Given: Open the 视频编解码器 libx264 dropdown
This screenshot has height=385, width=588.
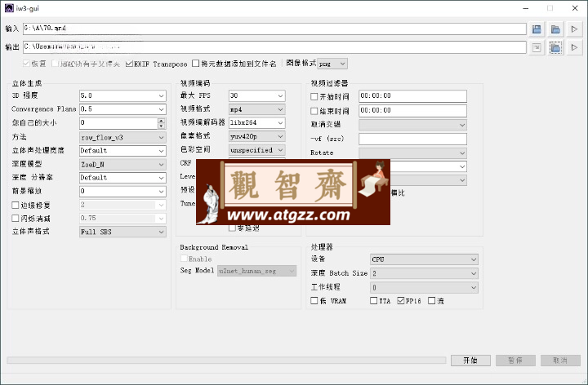Looking at the screenshot, I should click(x=257, y=123).
